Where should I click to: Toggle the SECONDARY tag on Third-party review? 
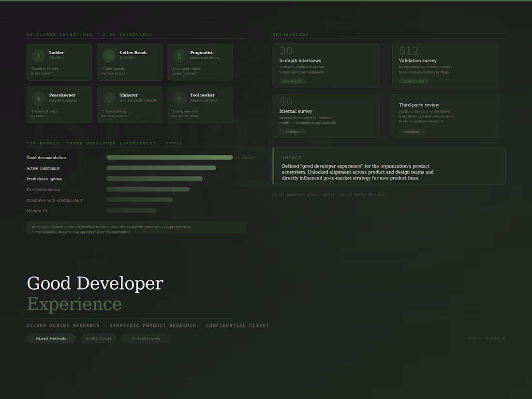pos(412,132)
